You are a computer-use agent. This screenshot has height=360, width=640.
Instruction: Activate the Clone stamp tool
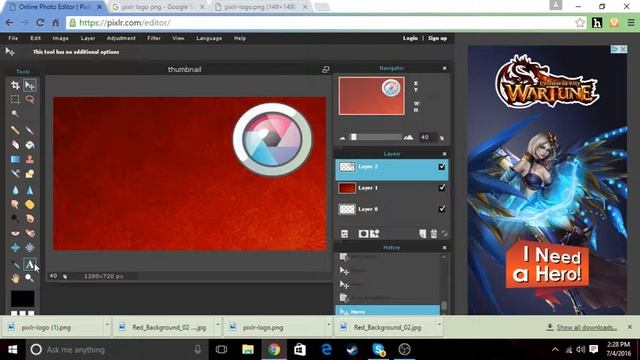pos(30,159)
